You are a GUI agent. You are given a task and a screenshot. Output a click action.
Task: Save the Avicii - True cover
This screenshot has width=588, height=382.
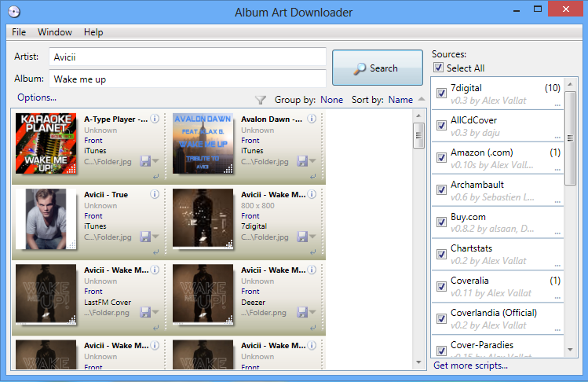(x=145, y=237)
